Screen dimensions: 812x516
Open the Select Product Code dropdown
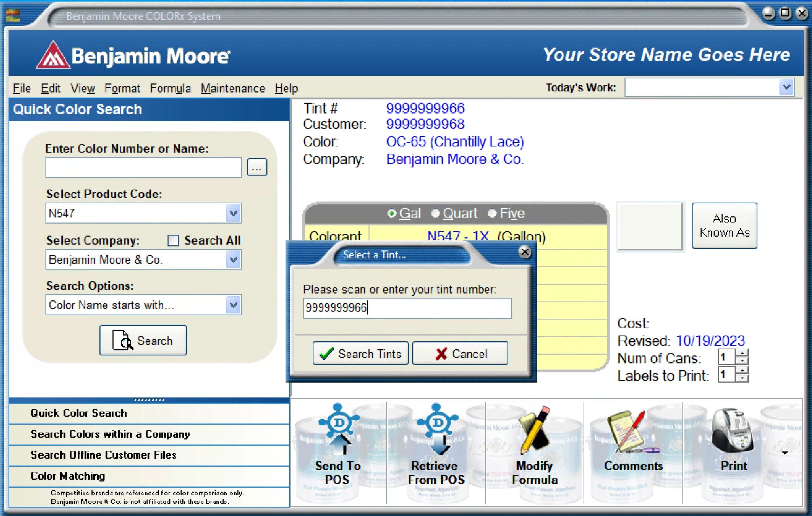233,213
